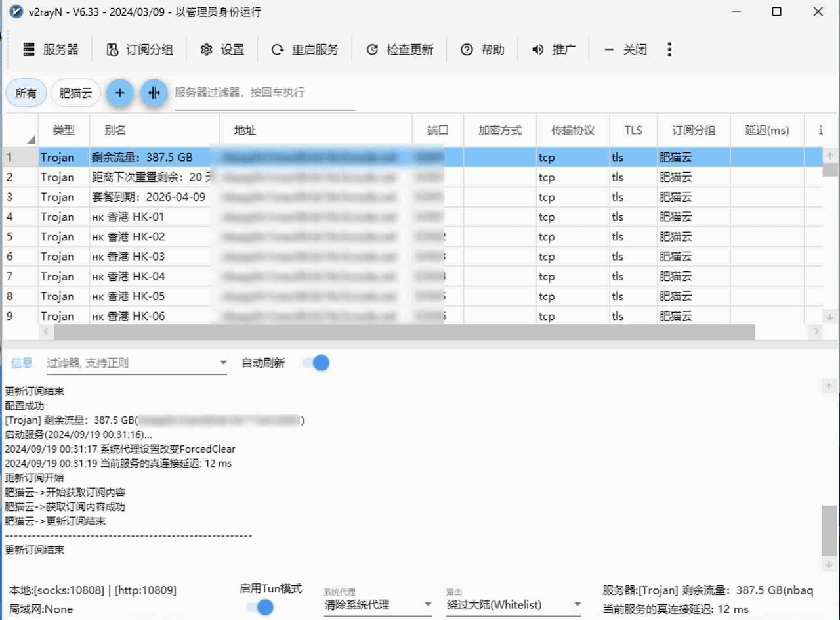840x620 pixels.
Task: Sort by the 类型 column header
Action: (64, 130)
